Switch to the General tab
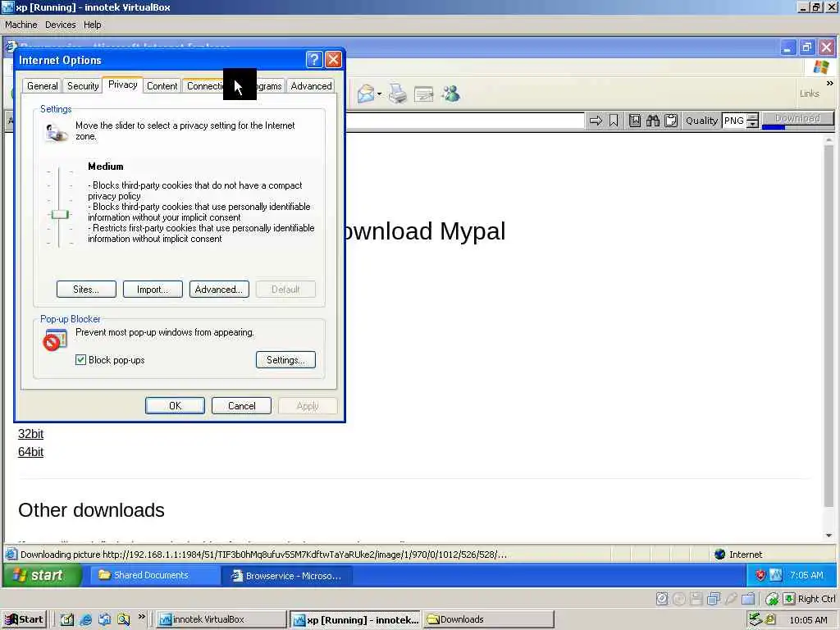 (43, 85)
